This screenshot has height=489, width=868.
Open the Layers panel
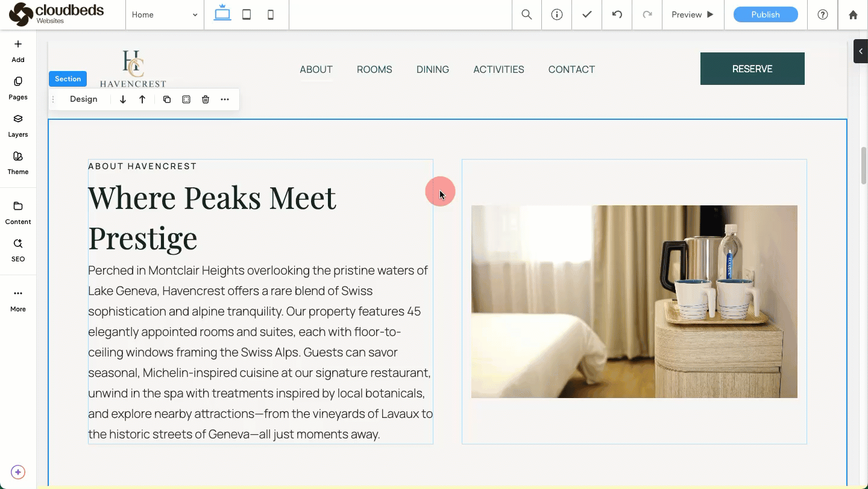point(18,125)
